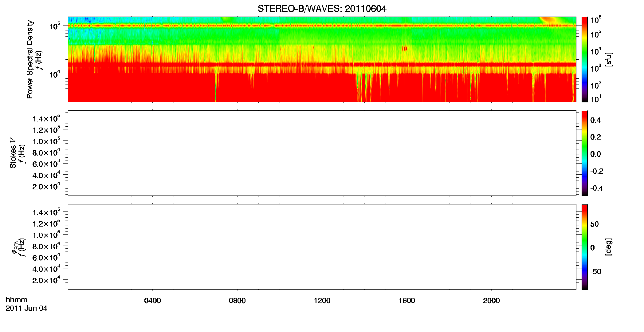Image resolution: width=644 pixels, height=332 pixels.
Task: Click the Stokes V colorbar
Action: tap(585, 153)
